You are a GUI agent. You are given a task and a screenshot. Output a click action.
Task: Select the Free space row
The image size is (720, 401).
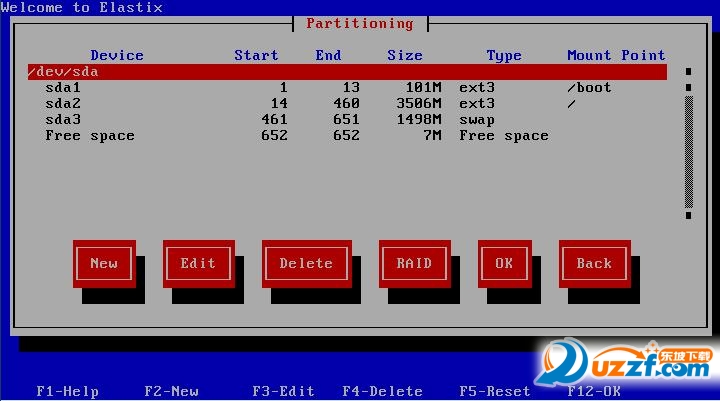[x=347, y=136]
